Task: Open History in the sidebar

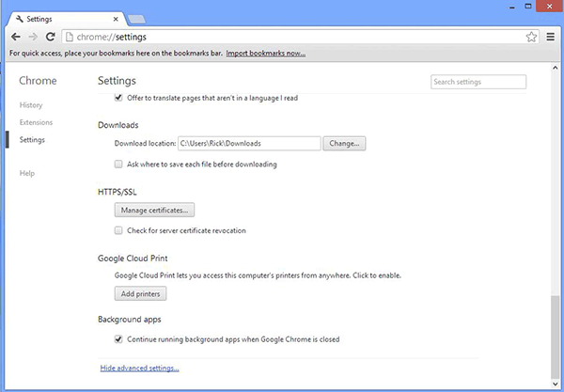Action: [x=31, y=105]
